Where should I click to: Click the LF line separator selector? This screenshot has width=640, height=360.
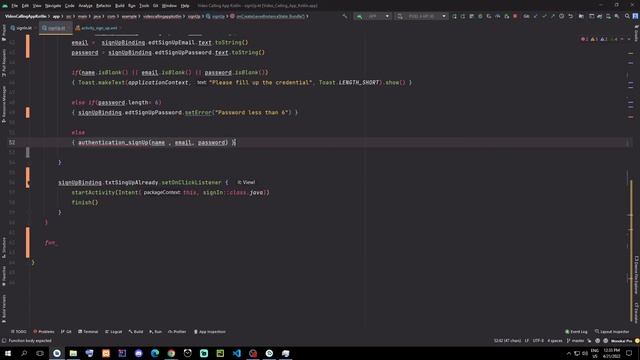tap(527, 340)
